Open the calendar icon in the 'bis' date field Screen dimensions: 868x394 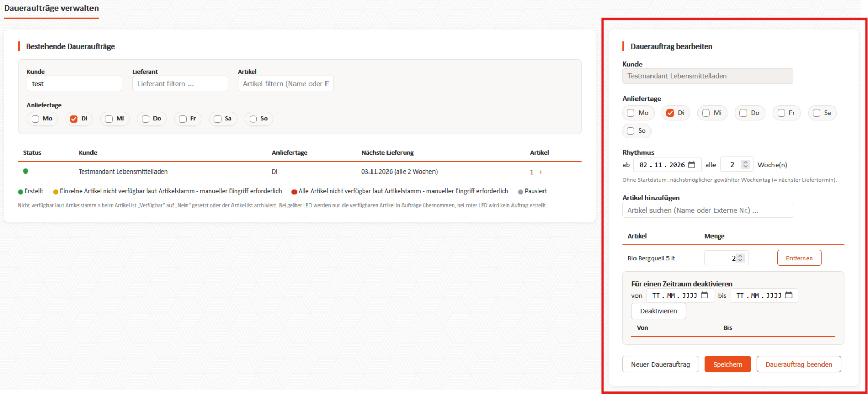[x=788, y=295]
